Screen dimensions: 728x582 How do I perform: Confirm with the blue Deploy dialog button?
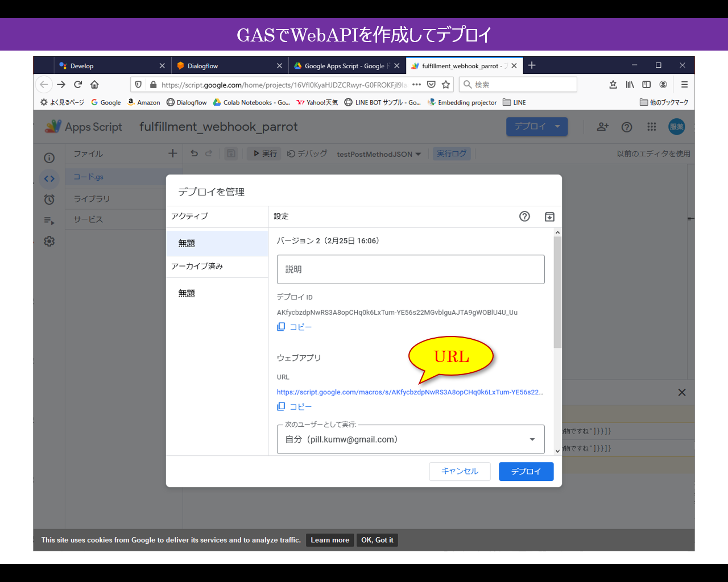pyautogui.click(x=526, y=471)
